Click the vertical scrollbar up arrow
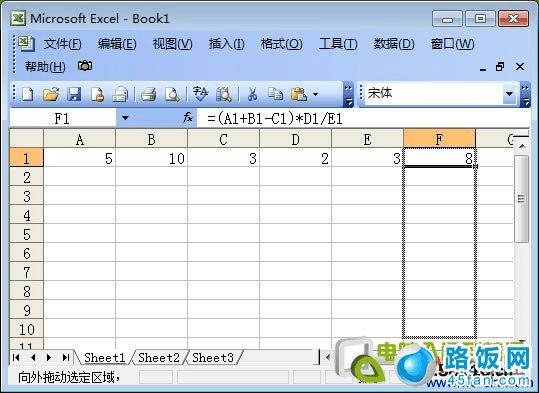The height and width of the screenshot is (393, 539). point(522,146)
